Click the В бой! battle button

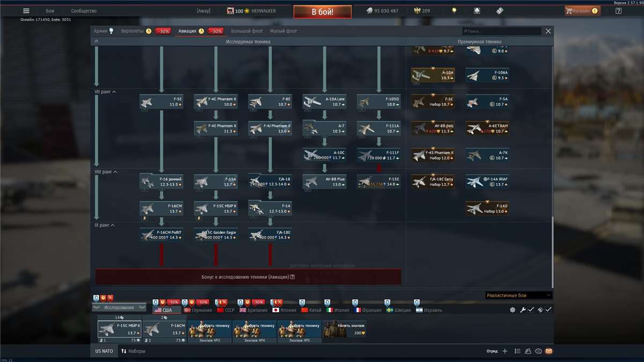click(x=323, y=11)
